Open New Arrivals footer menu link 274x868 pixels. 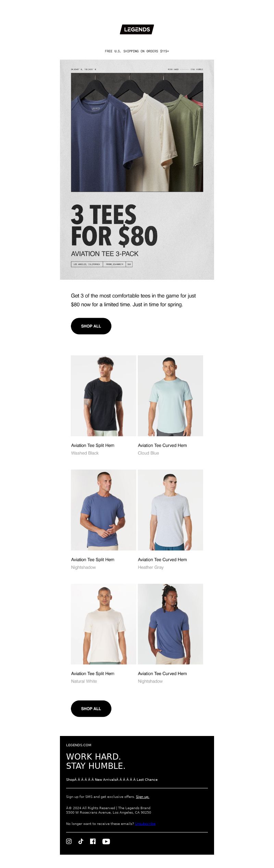(x=105, y=779)
